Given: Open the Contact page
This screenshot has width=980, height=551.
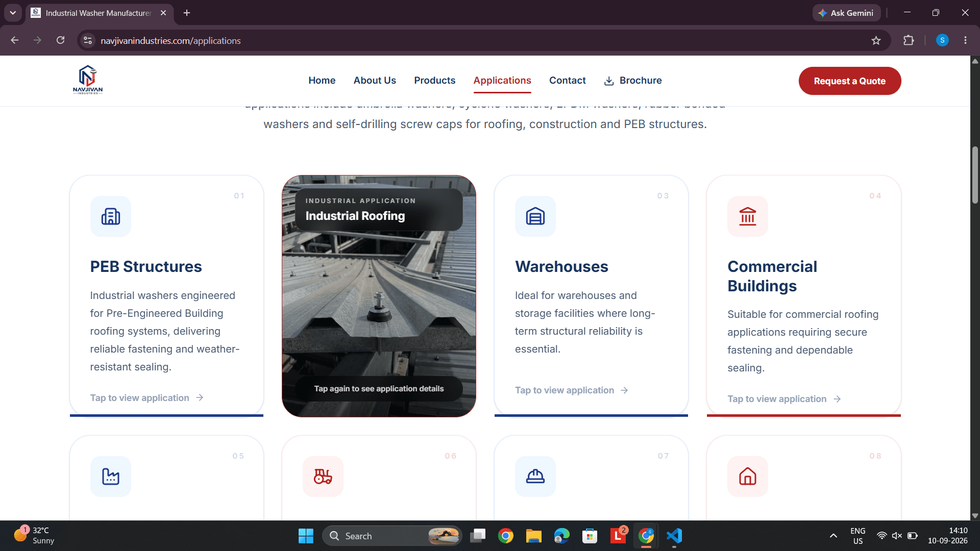Looking at the screenshot, I should (567, 81).
